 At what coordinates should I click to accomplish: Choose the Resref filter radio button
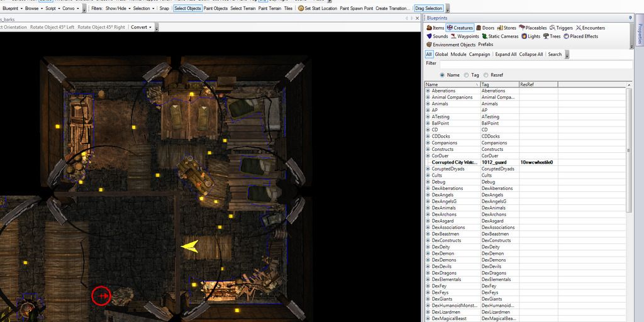click(x=485, y=75)
